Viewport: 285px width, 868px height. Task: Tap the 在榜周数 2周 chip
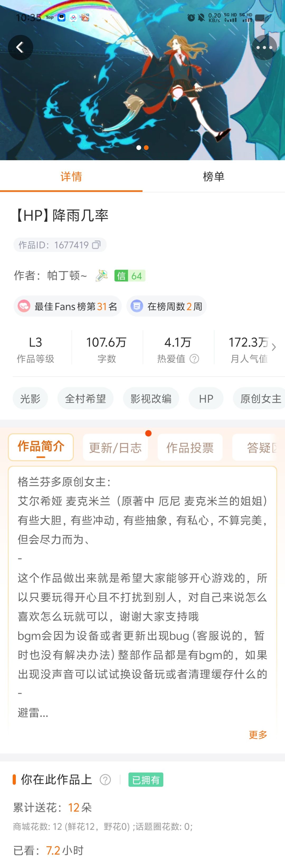(x=167, y=306)
